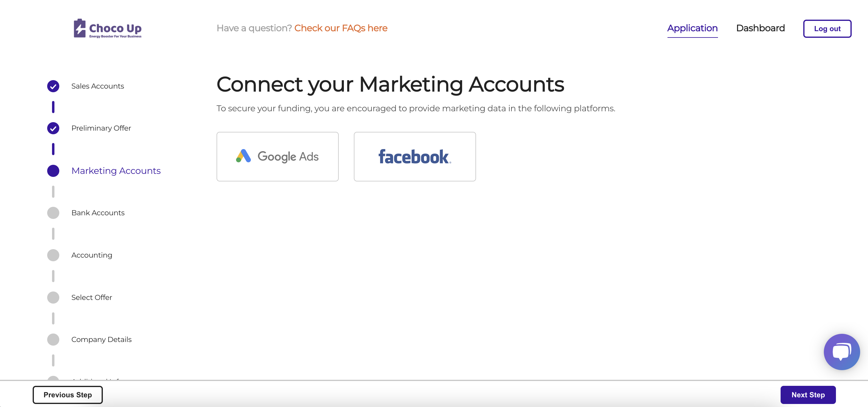
Task: Connect the Facebook marketing account
Action: (x=414, y=156)
